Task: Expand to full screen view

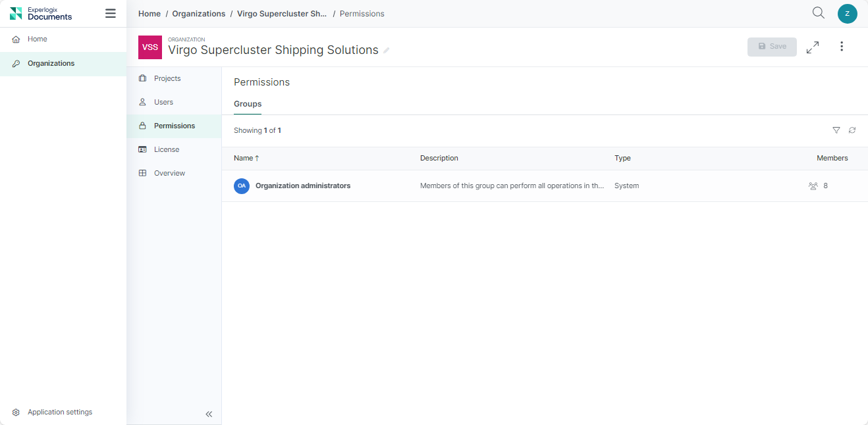Action: [813, 47]
